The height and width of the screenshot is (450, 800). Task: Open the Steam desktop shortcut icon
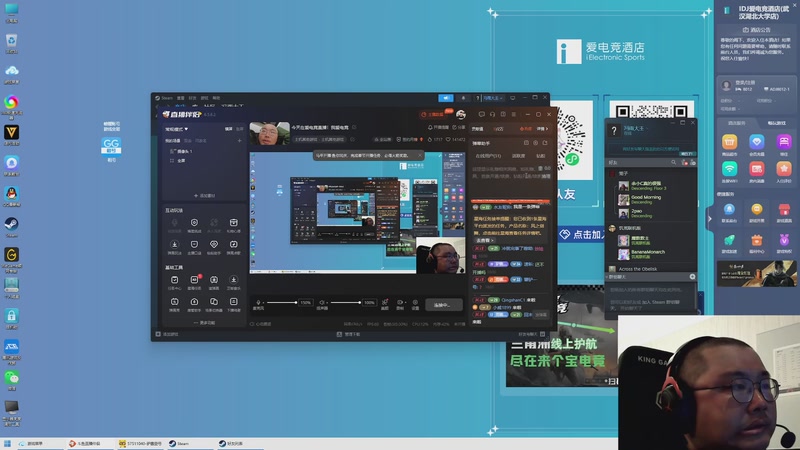(x=11, y=224)
